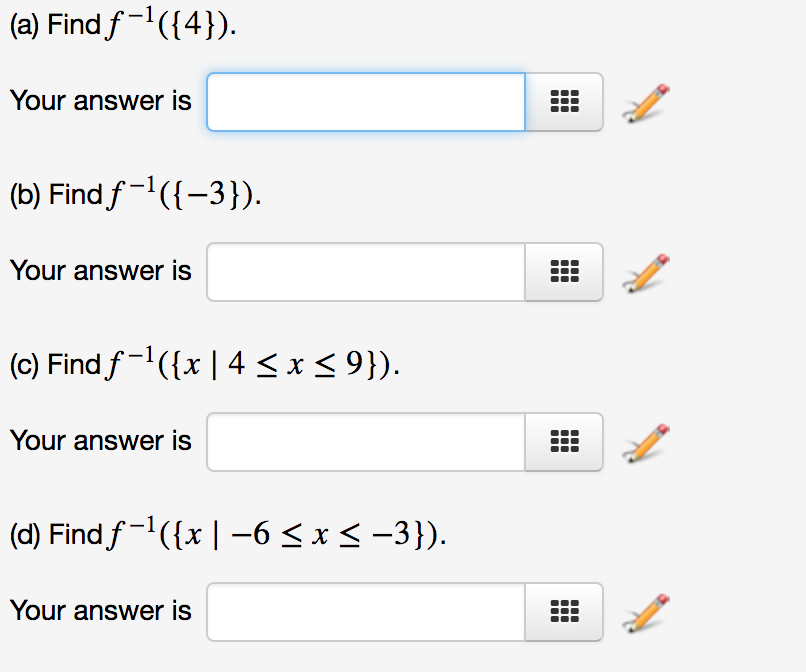Click inside the answer box for part (d)

click(x=365, y=611)
